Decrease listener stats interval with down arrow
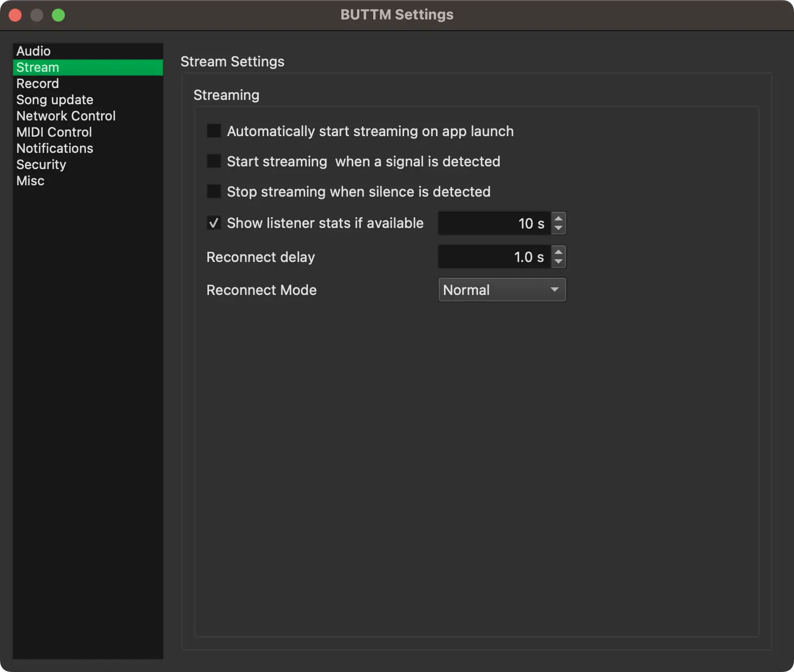This screenshot has width=794, height=672. tap(559, 229)
